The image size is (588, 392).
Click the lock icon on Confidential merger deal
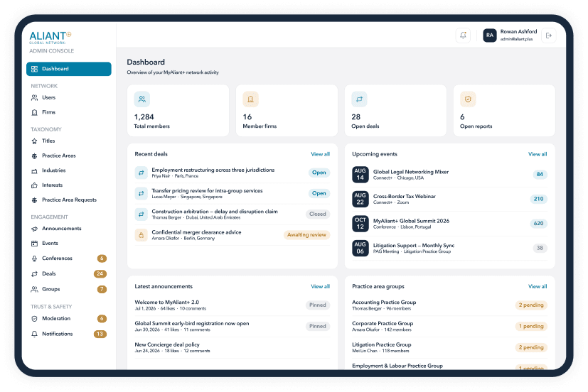tap(141, 235)
